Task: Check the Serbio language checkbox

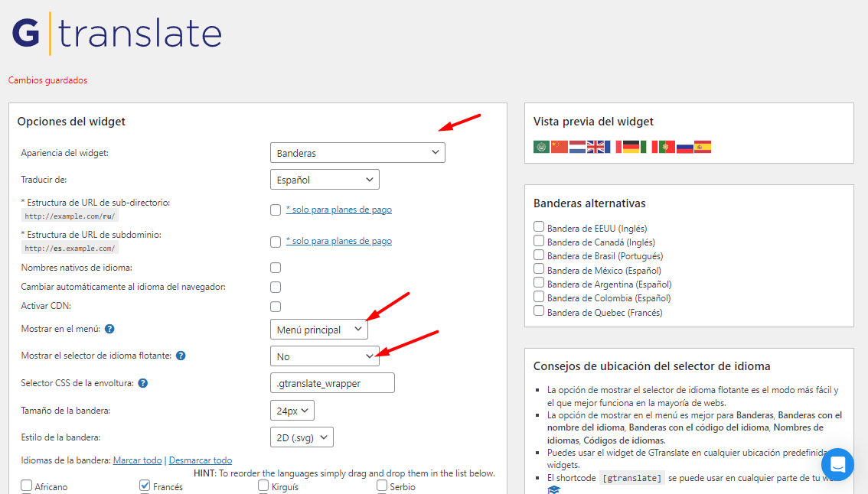Action: [382, 486]
